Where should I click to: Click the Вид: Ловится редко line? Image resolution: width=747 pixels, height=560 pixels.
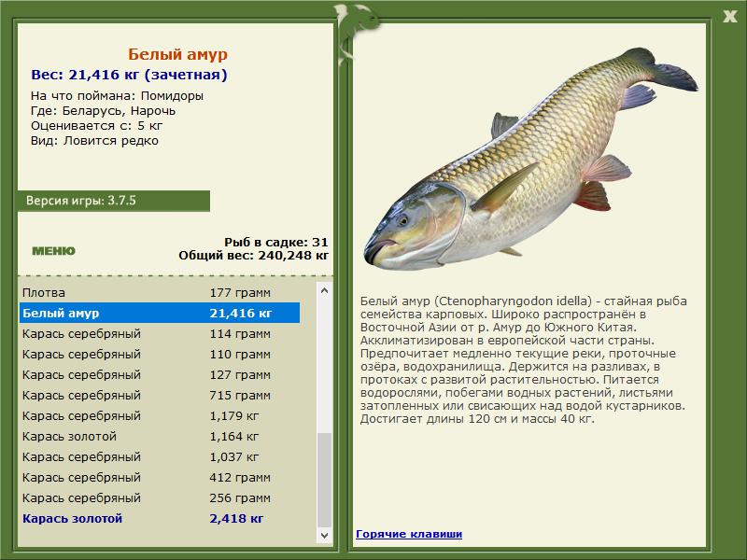94,141
